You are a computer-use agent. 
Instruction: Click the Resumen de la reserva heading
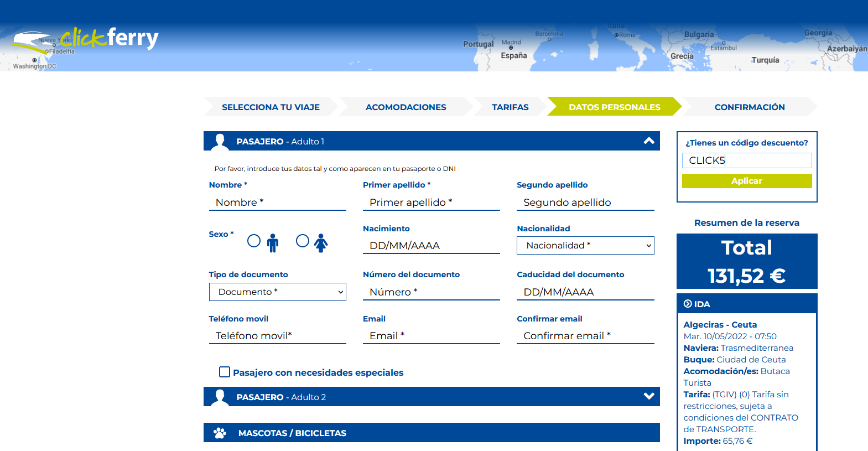click(x=747, y=222)
